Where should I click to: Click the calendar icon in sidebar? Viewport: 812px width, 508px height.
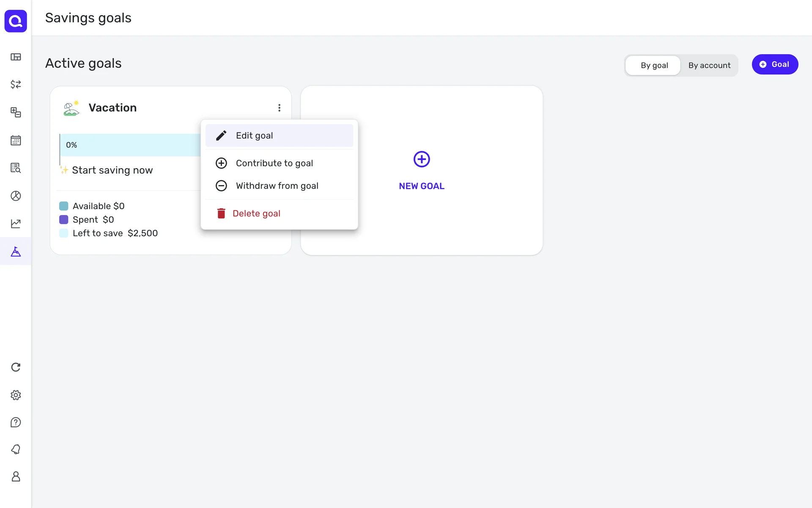16,140
